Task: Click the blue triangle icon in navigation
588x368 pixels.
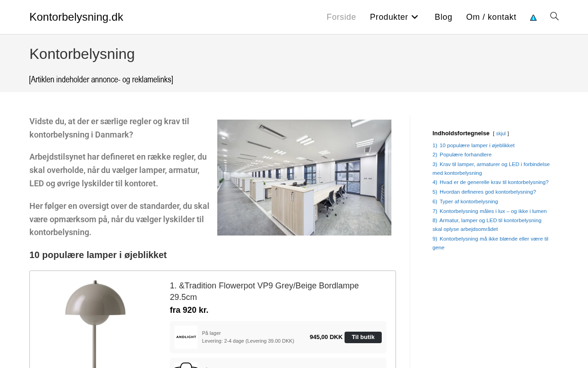Action: point(533,17)
